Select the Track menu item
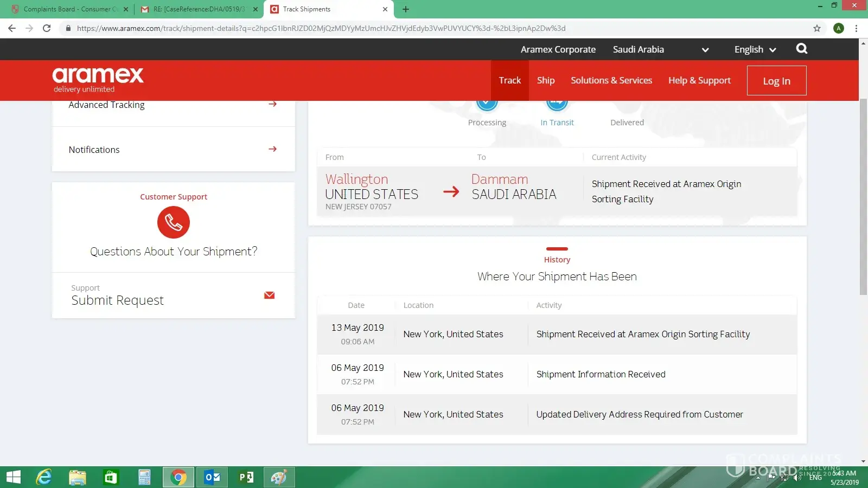 click(x=509, y=80)
